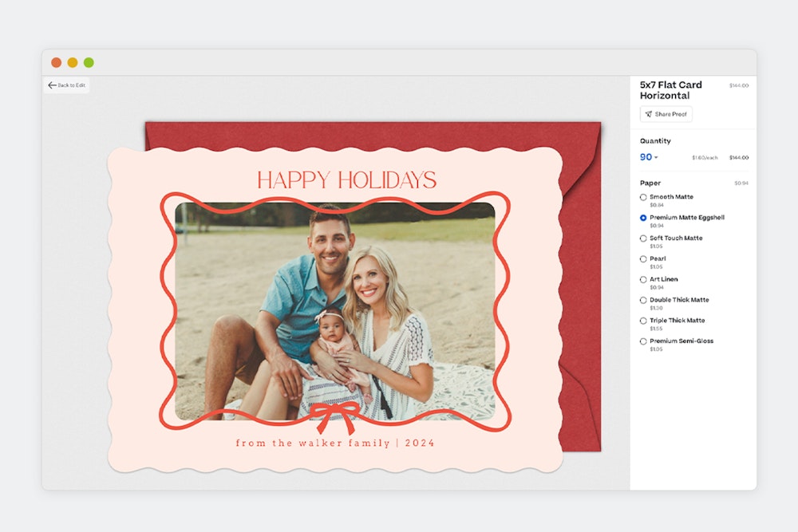
Task: Click the Back to Edit text
Action: (72, 85)
